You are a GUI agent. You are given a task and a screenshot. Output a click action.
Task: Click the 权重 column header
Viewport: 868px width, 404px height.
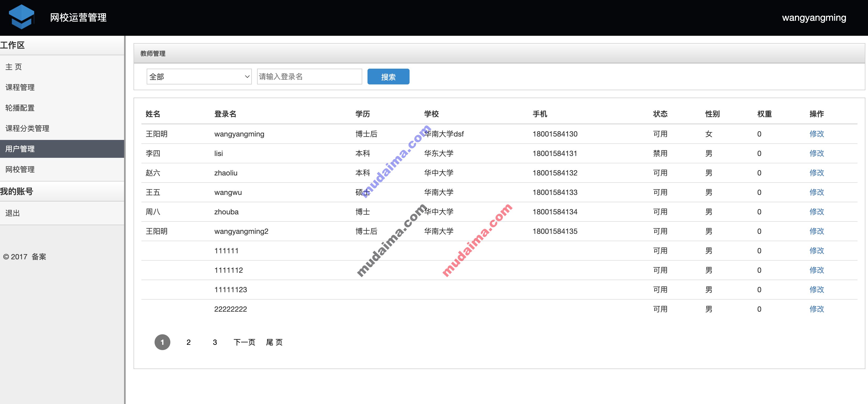(x=764, y=114)
